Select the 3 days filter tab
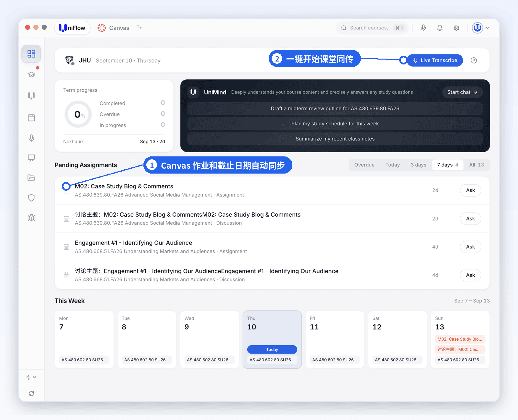This screenshot has width=518, height=420. pos(418,165)
